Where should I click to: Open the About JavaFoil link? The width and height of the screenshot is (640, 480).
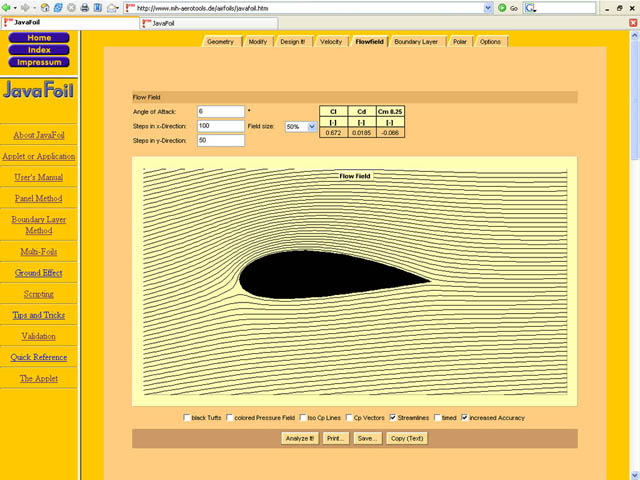click(x=39, y=135)
